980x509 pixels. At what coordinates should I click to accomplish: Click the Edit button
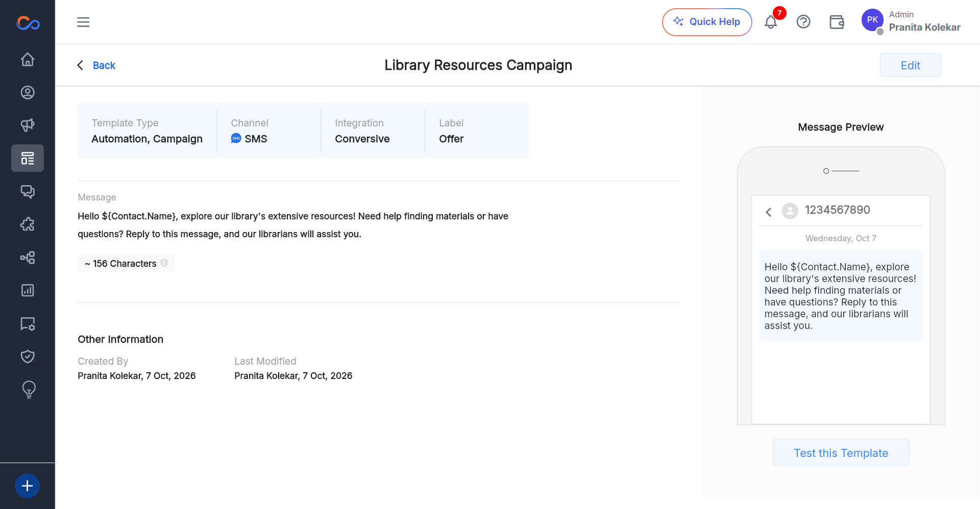coord(910,65)
